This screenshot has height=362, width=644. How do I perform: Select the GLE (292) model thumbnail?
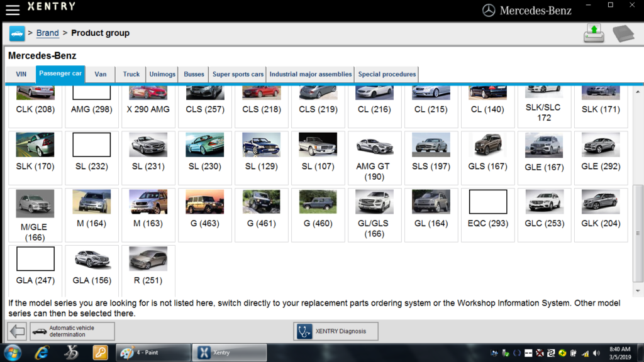pyautogui.click(x=601, y=145)
